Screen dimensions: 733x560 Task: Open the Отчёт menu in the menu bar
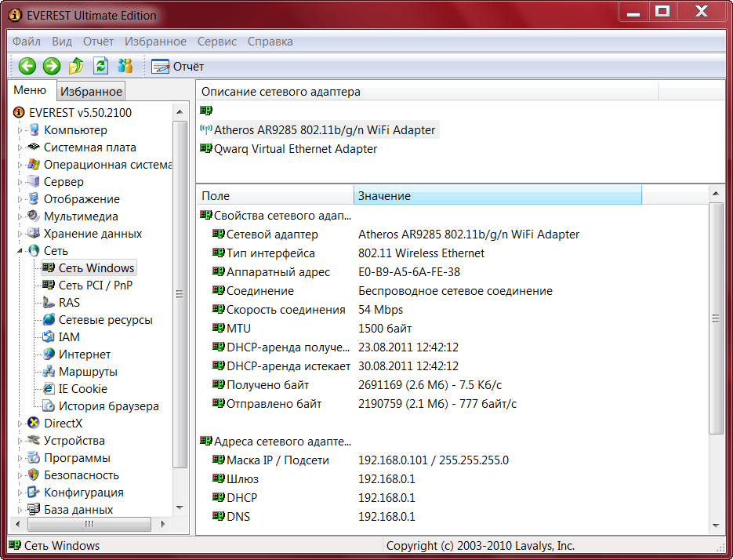coord(98,42)
